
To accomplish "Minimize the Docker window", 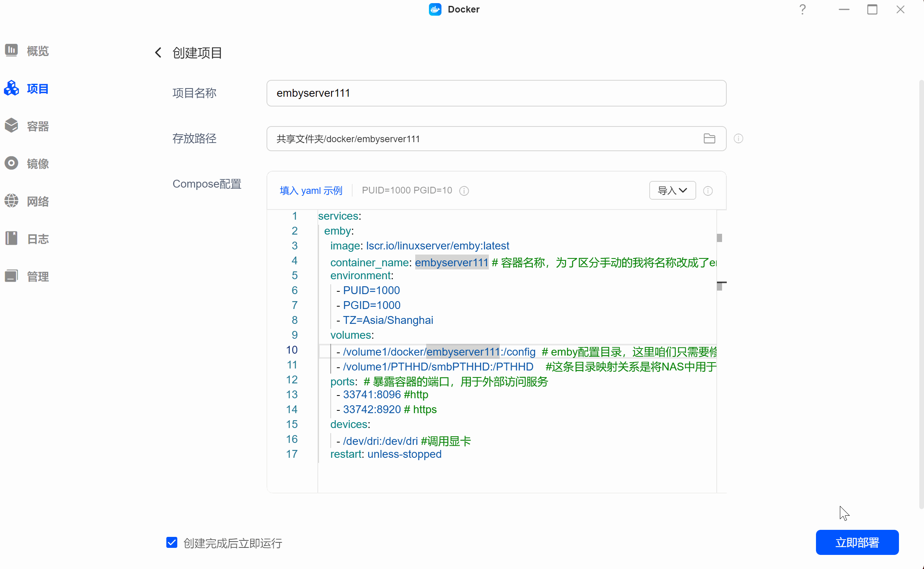I will 844,9.
